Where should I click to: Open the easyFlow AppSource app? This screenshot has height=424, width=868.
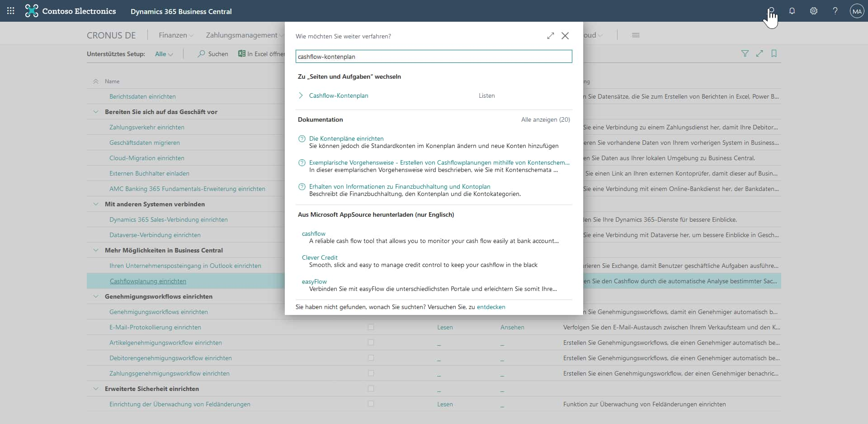point(314,281)
